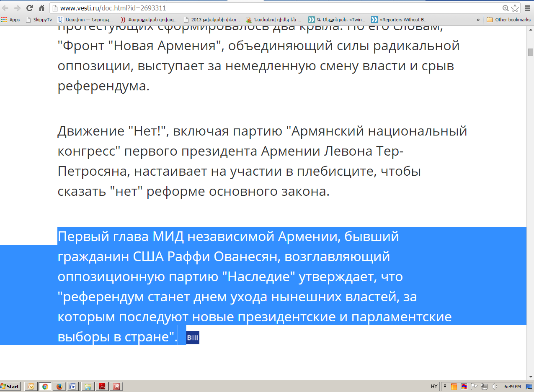Open the Other bookmarks folder
This screenshot has width=534, height=392.
point(509,20)
